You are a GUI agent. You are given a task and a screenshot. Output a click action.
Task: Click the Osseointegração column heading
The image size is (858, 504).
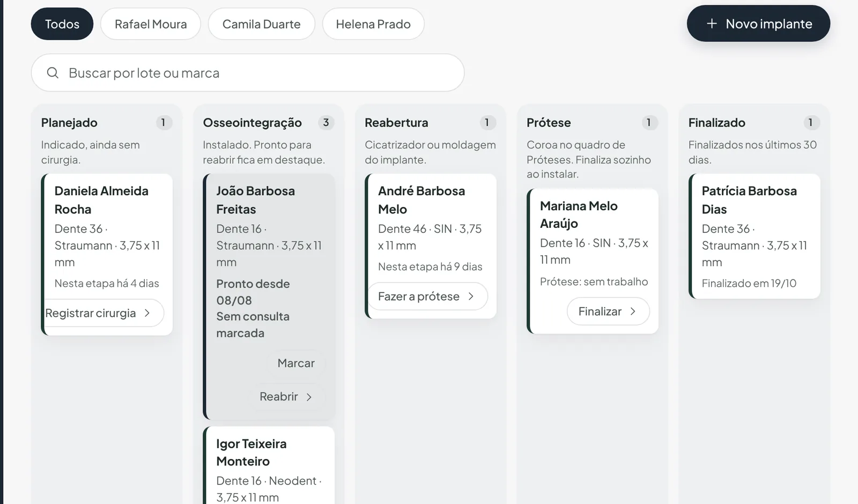click(x=252, y=122)
